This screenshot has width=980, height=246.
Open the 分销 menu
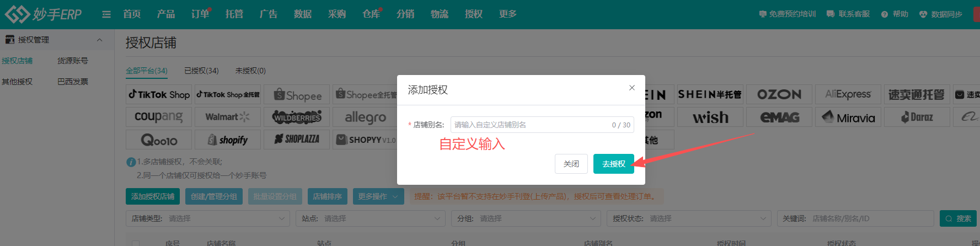[x=405, y=14]
